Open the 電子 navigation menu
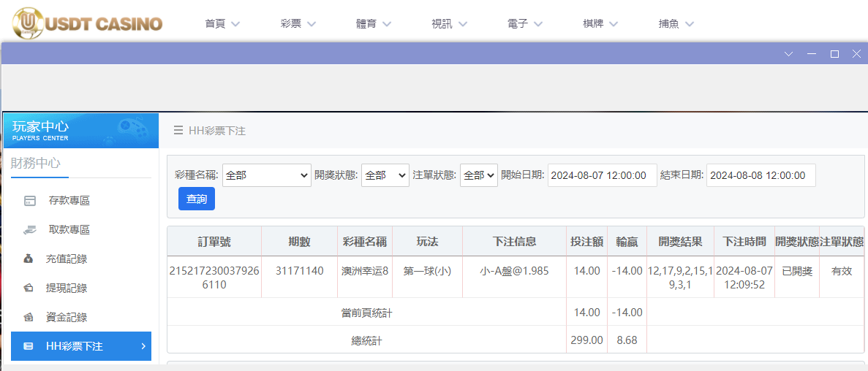 coord(524,23)
